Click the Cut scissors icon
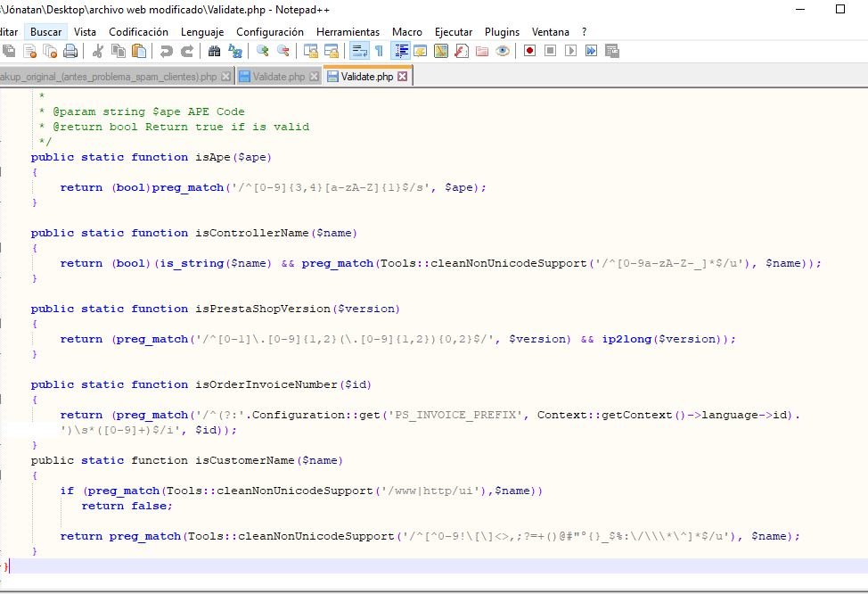The image size is (868, 594). pyautogui.click(x=98, y=52)
